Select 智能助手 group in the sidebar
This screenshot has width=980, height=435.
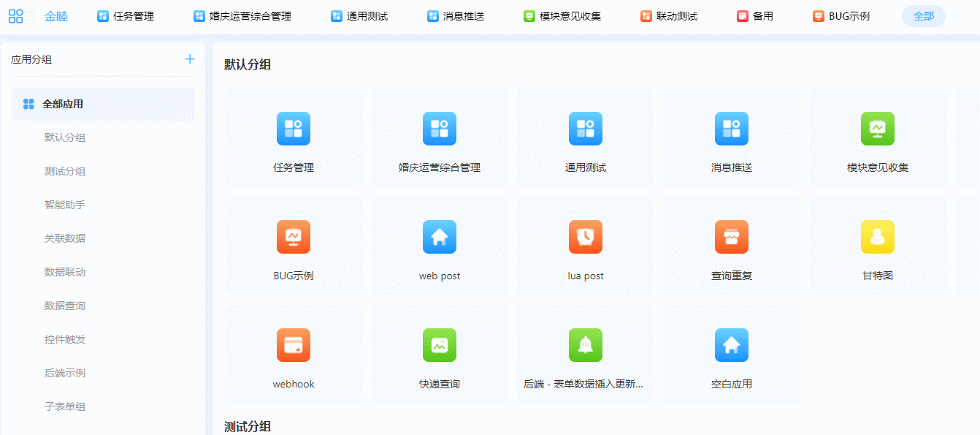(x=65, y=205)
